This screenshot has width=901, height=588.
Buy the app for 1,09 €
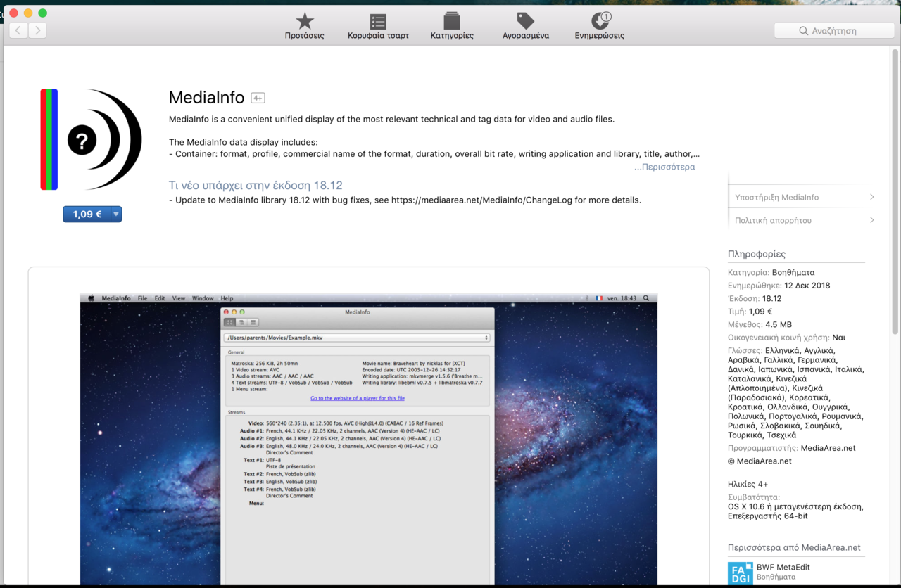click(x=87, y=215)
